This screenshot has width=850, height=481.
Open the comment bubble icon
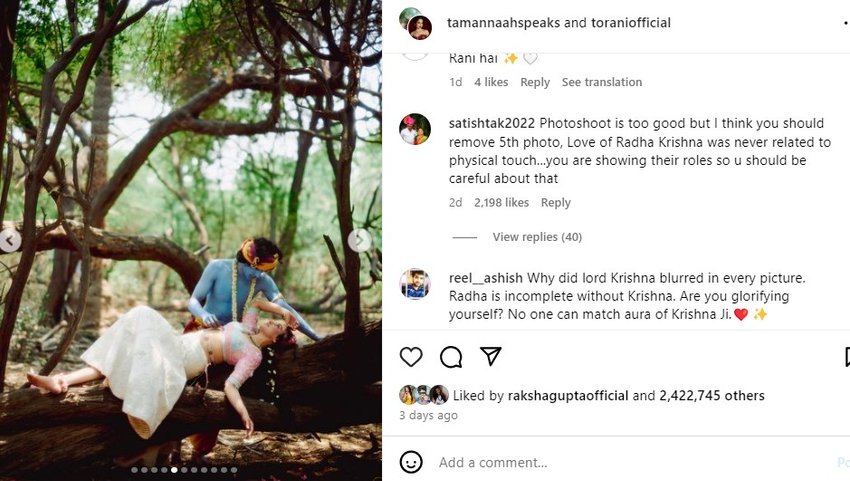tap(451, 357)
